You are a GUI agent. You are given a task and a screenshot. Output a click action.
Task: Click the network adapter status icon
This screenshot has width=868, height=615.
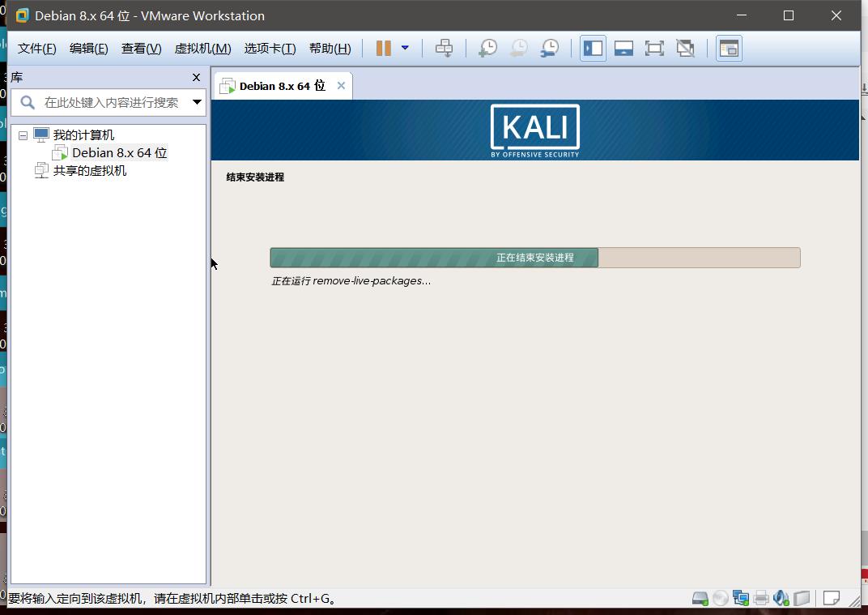pos(741,598)
